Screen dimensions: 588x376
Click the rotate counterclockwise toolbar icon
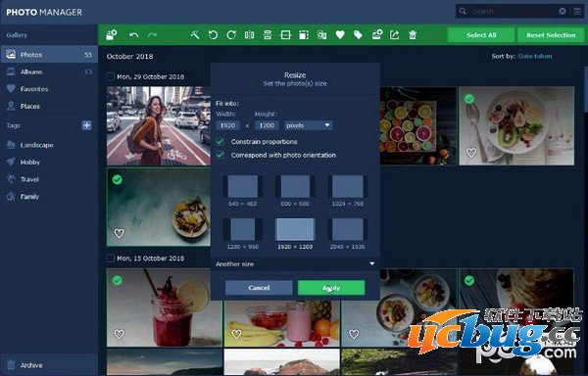click(213, 35)
